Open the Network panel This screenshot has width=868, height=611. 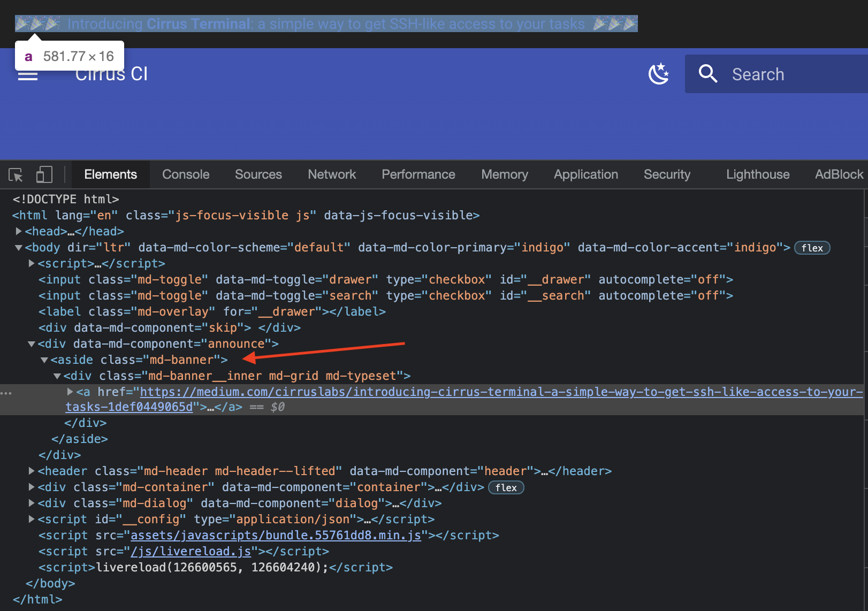(x=332, y=174)
